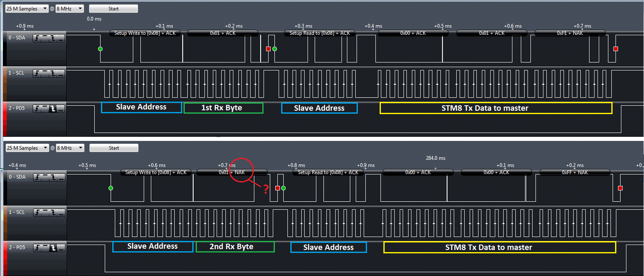
Task: Click the 0.0 ms time marker
Action: [x=94, y=19]
